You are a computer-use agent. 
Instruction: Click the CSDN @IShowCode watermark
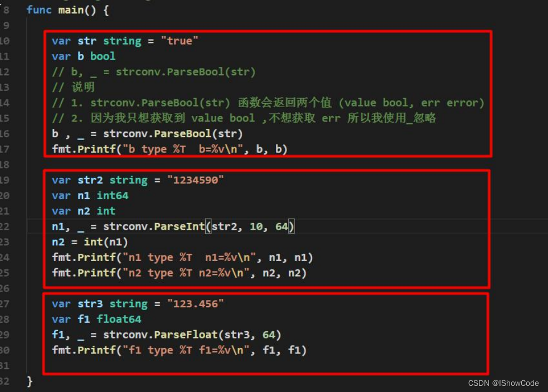[x=503, y=383]
